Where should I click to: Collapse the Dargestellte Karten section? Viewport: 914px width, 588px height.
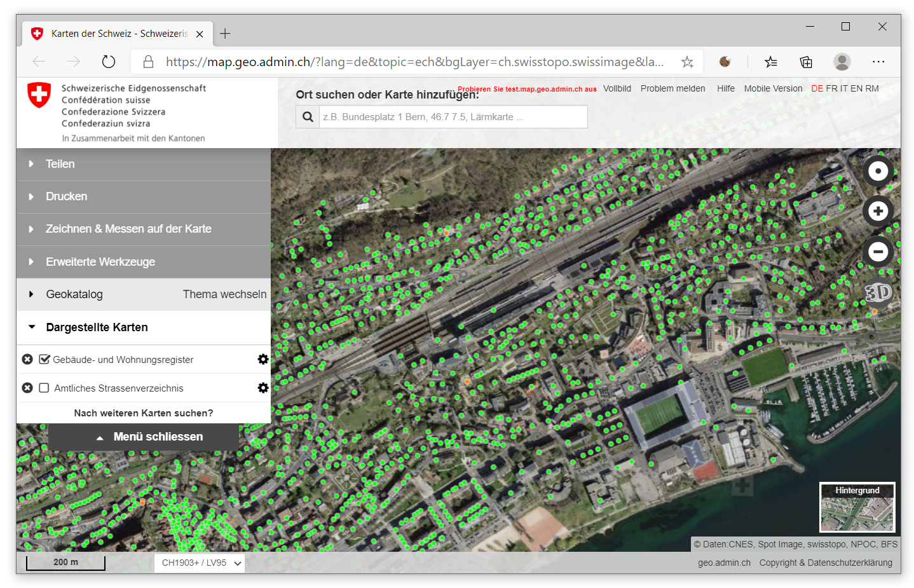click(97, 327)
